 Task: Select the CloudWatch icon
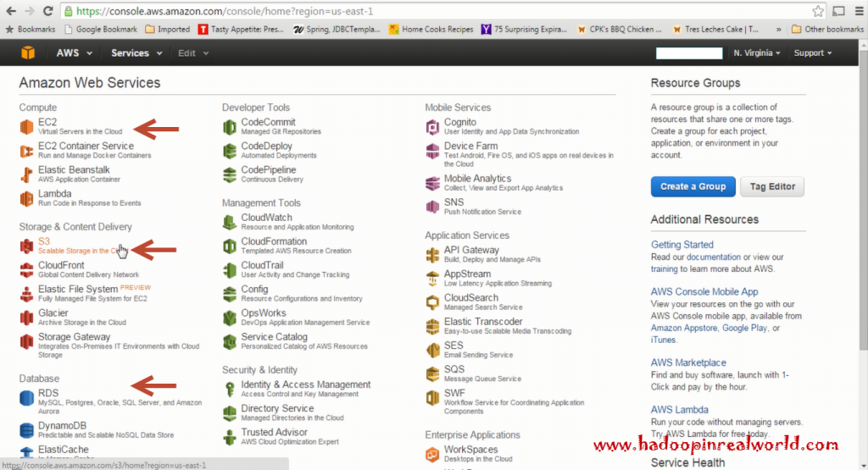(x=230, y=222)
